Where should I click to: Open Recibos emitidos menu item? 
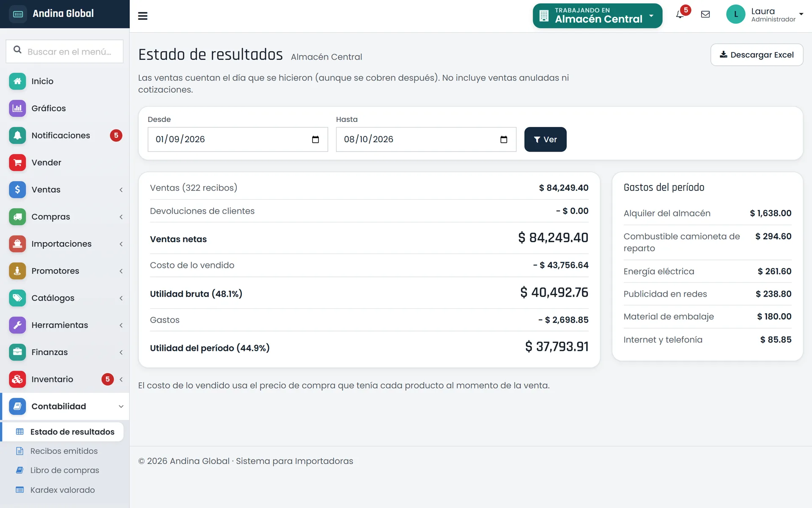[x=63, y=451]
